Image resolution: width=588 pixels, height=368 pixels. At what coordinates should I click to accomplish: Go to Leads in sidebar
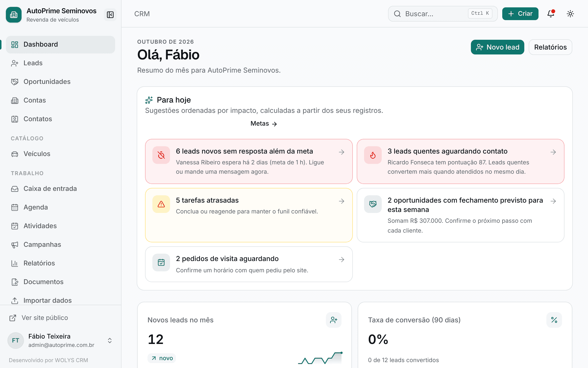point(61,63)
